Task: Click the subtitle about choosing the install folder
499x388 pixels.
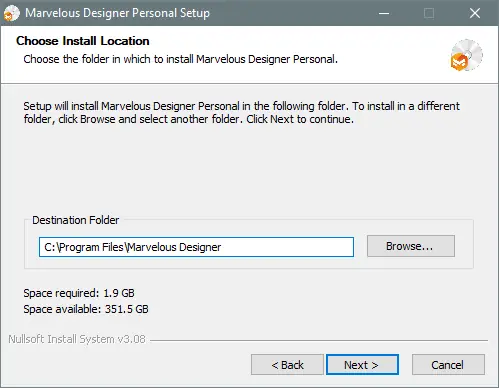Action: [180, 59]
